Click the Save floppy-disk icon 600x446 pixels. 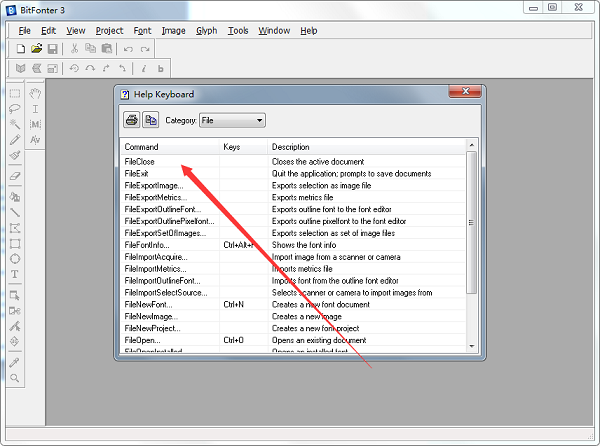point(52,49)
